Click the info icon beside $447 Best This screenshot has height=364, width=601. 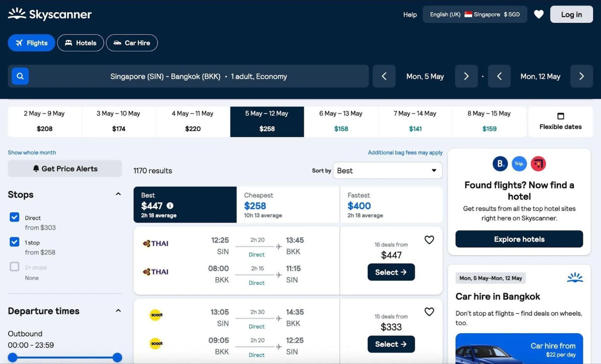(x=170, y=205)
